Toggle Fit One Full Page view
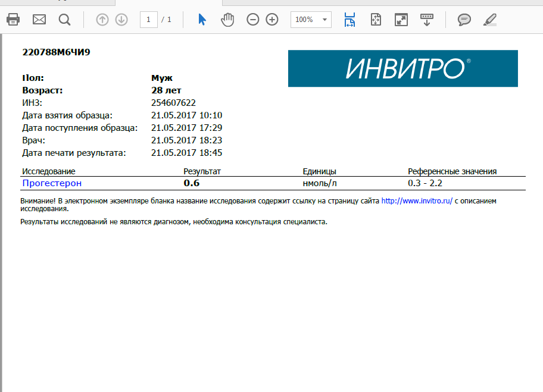 376,20
